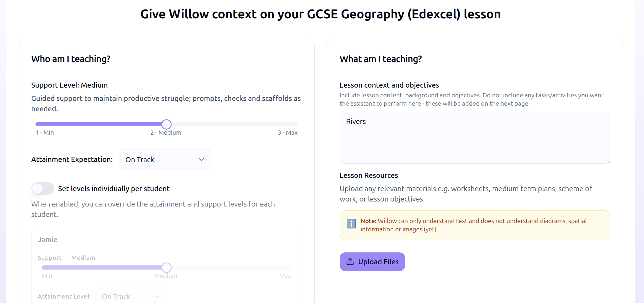Select the Rivers text in the objectives box
This screenshot has width=644, height=303.
coord(356,121)
